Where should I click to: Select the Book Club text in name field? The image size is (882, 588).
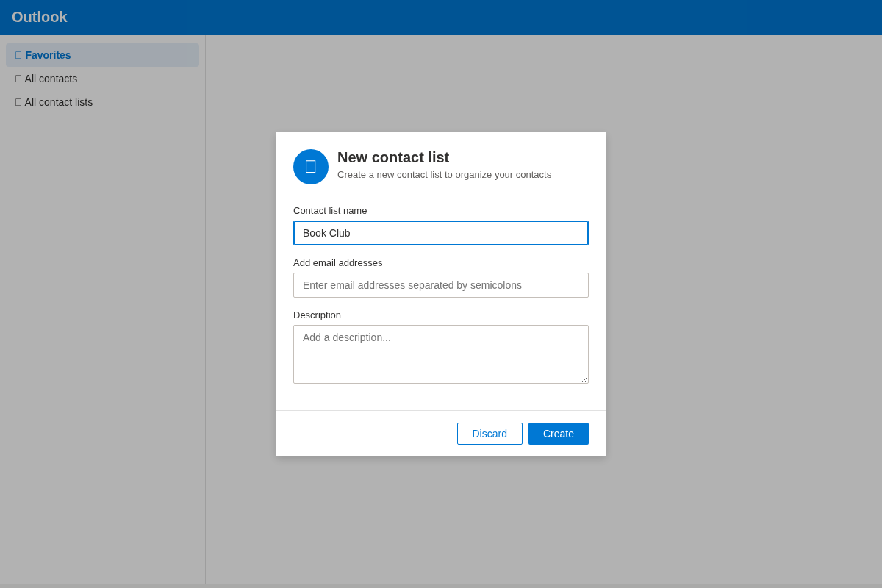coord(326,233)
